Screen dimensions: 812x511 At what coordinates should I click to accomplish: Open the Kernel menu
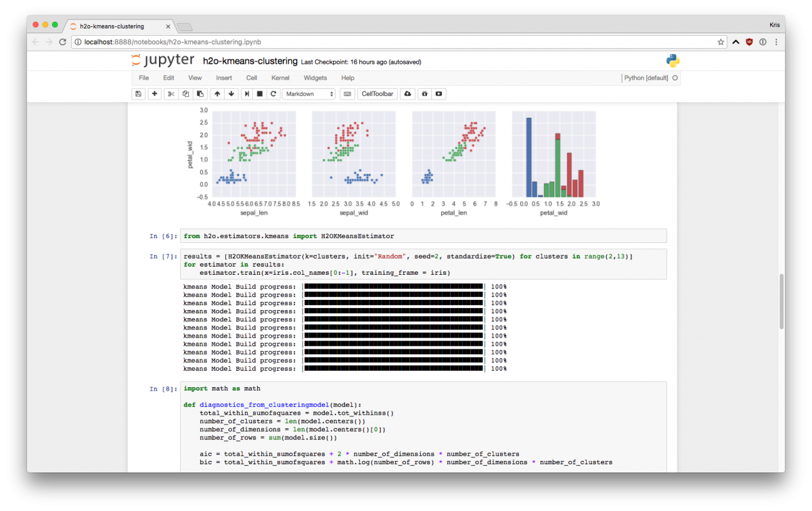[280, 78]
